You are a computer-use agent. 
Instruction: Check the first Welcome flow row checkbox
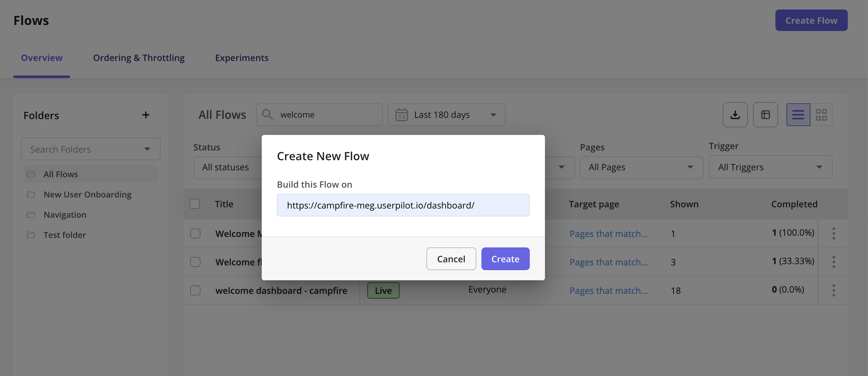195,233
